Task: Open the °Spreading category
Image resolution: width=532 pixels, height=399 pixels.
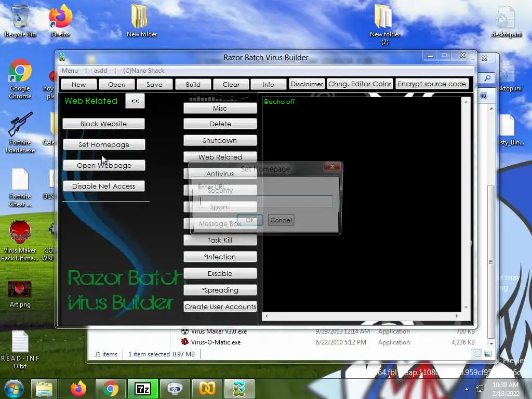Action: 220,290
